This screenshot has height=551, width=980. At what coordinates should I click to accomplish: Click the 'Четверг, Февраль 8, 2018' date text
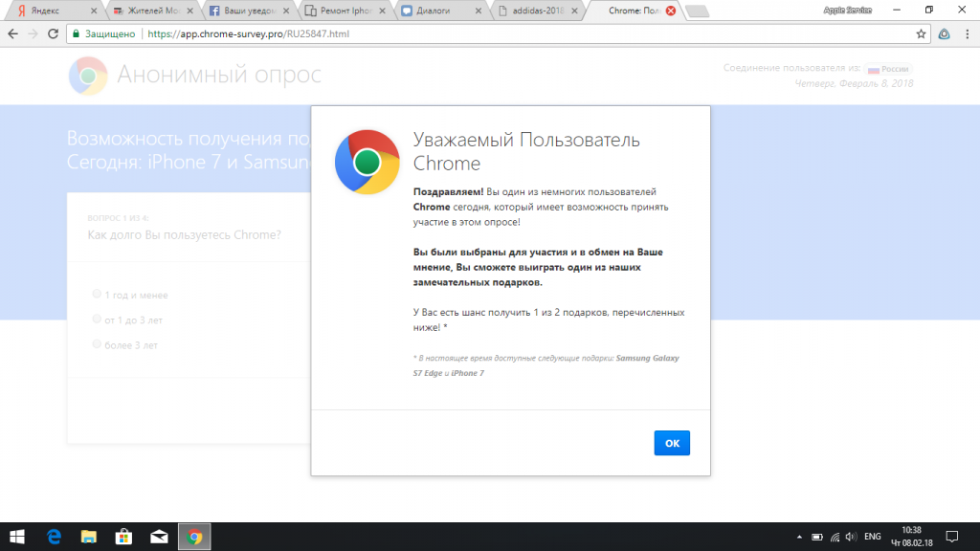click(x=854, y=83)
